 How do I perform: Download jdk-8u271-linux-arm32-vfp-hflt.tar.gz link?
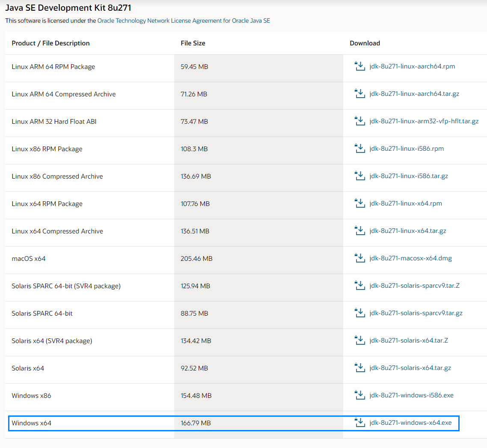(424, 121)
